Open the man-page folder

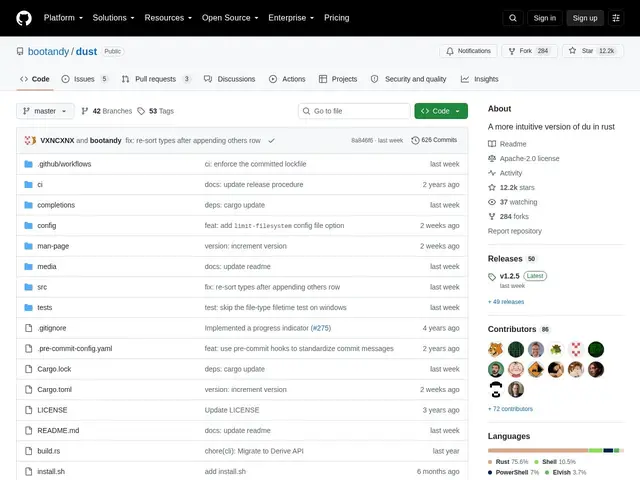click(53, 246)
